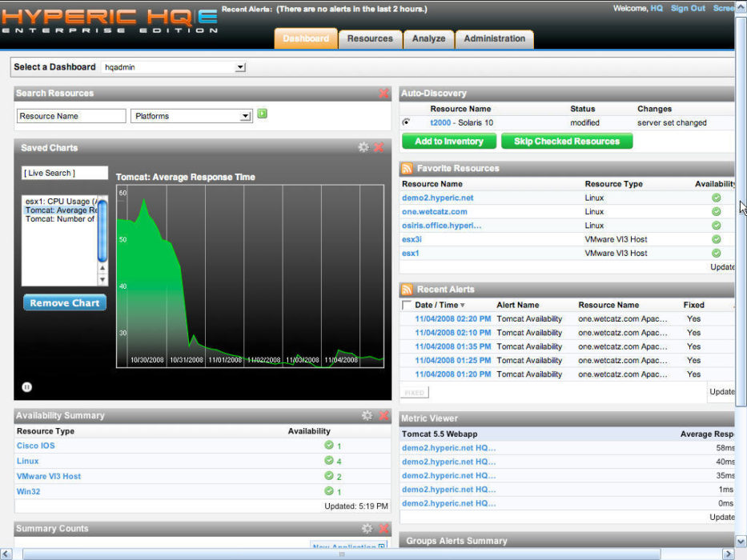
Task: Open the Administration tab
Action: [x=494, y=38]
